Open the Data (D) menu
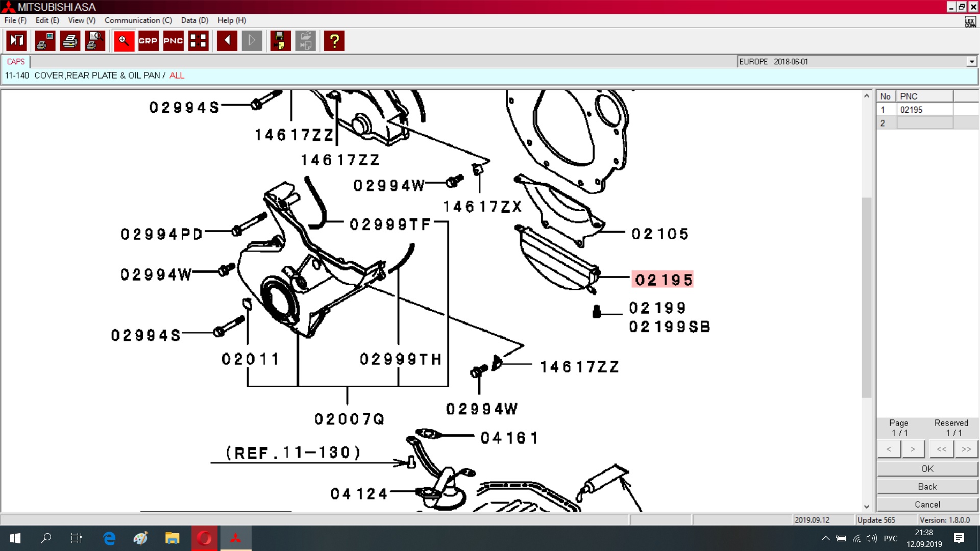This screenshot has width=980, height=551. (x=194, y=20)
